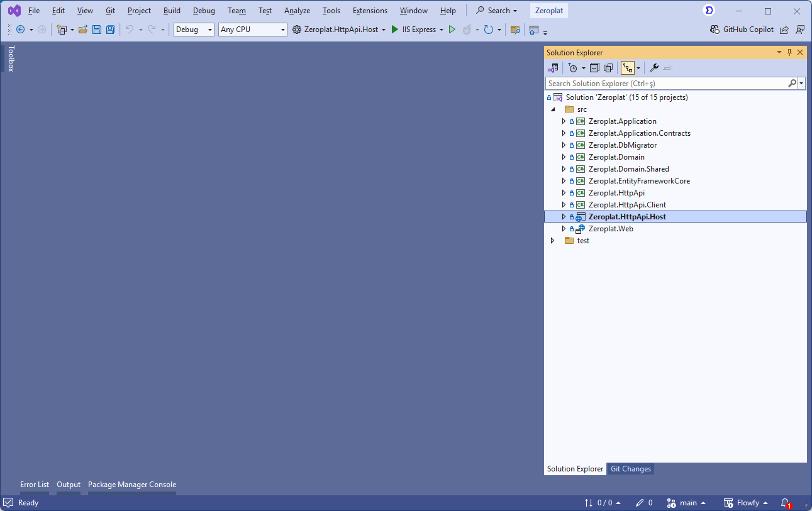The image size is (812, 511).
Task: Click the Save All toolbar icon
Action: click(x=111, y=30)
